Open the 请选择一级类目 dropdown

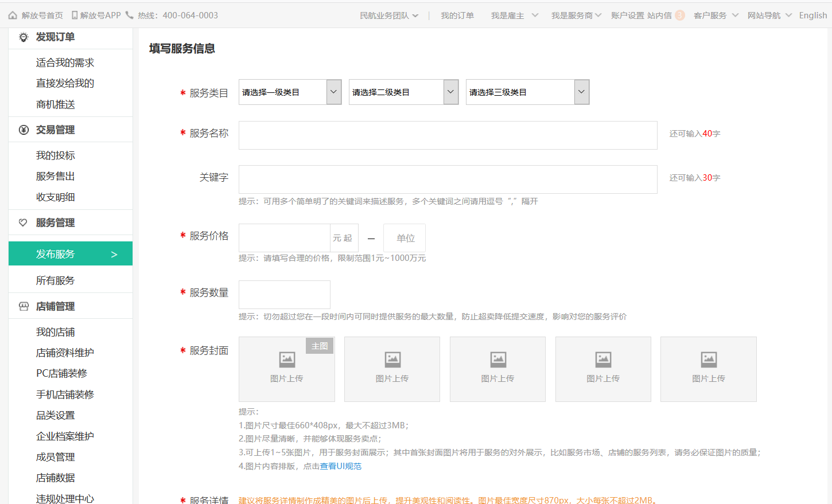(x=290, y=92)
